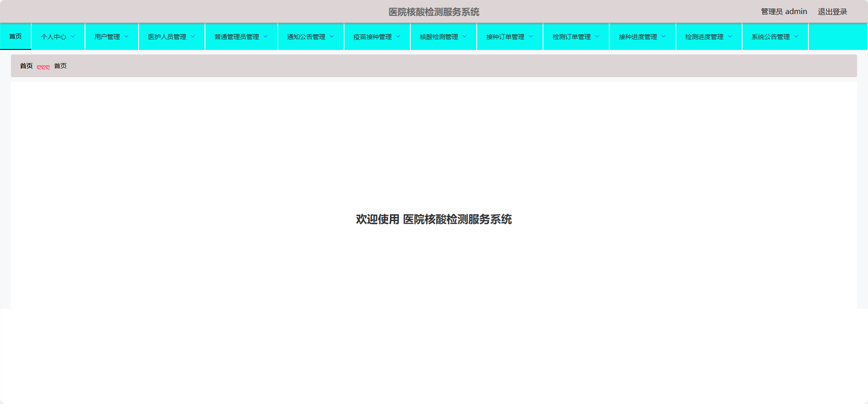
Task: Expand the 接种订单管理 chevron arrow
Action: (x=531, y=36)
